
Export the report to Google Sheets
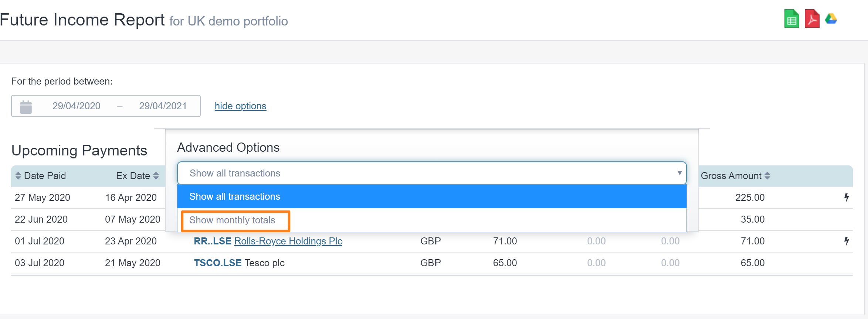tap(791, 19)
